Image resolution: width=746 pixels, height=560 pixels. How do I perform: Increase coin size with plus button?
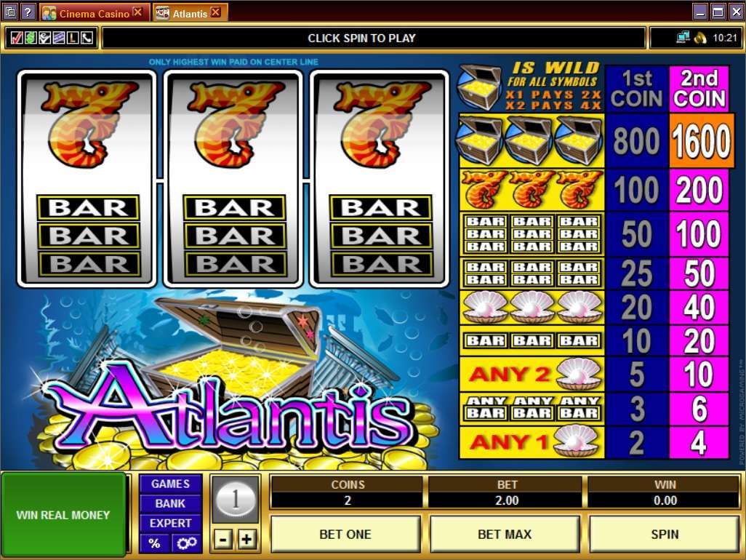[x=246, y=539]
